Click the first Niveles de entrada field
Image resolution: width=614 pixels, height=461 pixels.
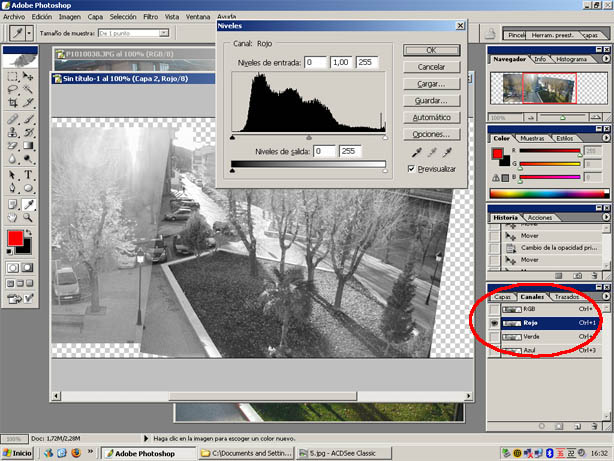(316, 63)
